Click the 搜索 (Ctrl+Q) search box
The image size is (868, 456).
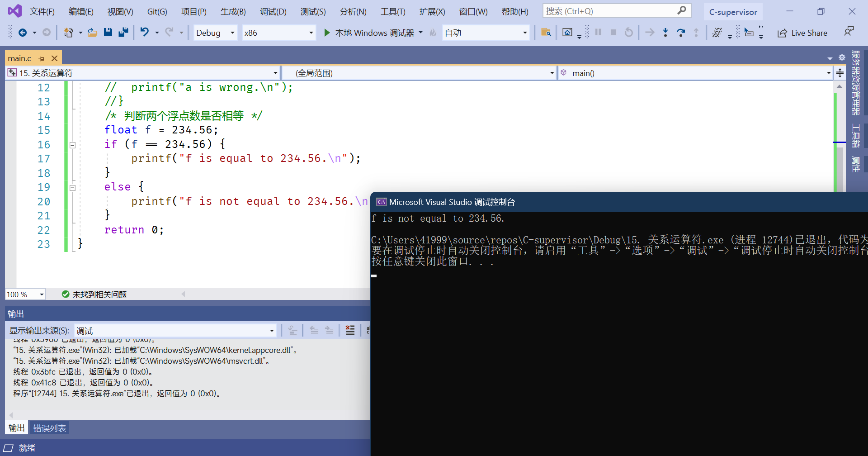[x=617, y=11]
